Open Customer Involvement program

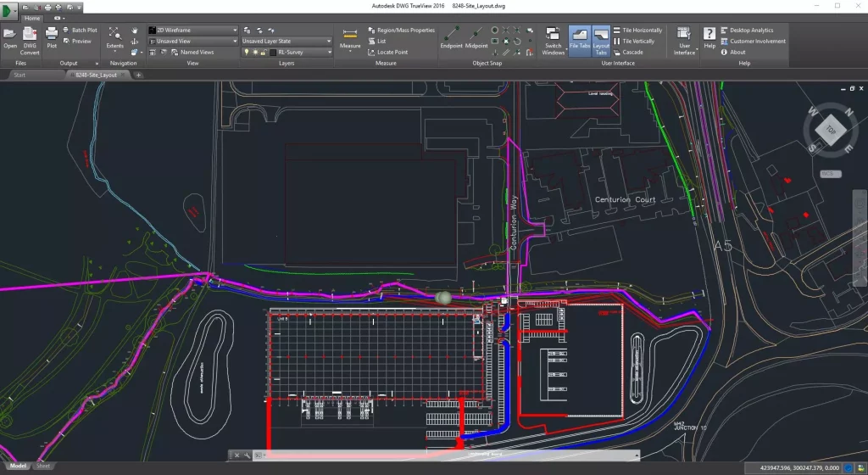(753, 41)
